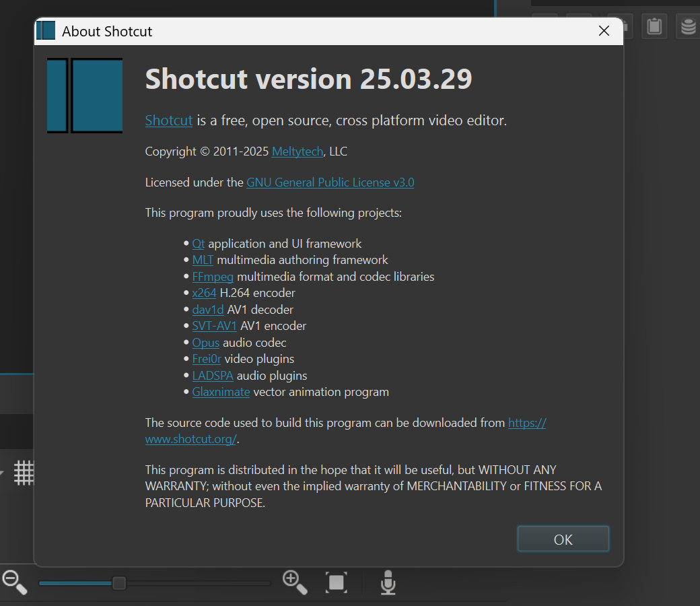Open the Shotcut hyperlink in the description
Screen dimensions: 700x606
coord(169,121)
